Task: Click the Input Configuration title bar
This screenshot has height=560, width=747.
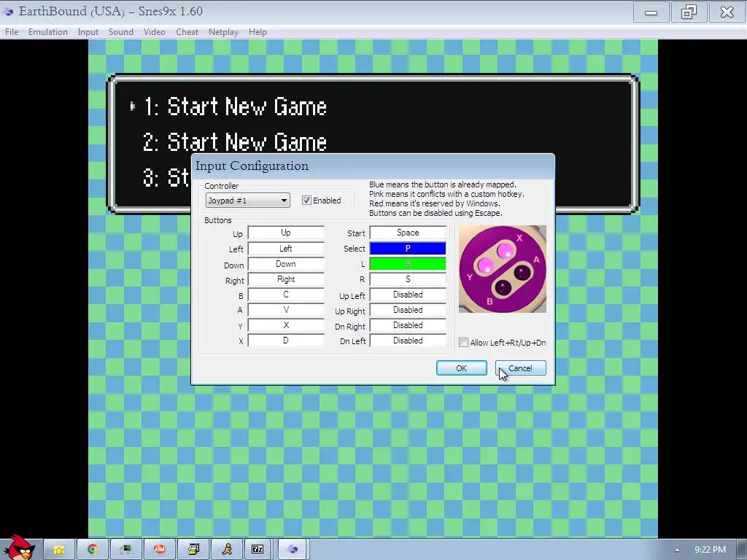Action: [x=373, y=166]
